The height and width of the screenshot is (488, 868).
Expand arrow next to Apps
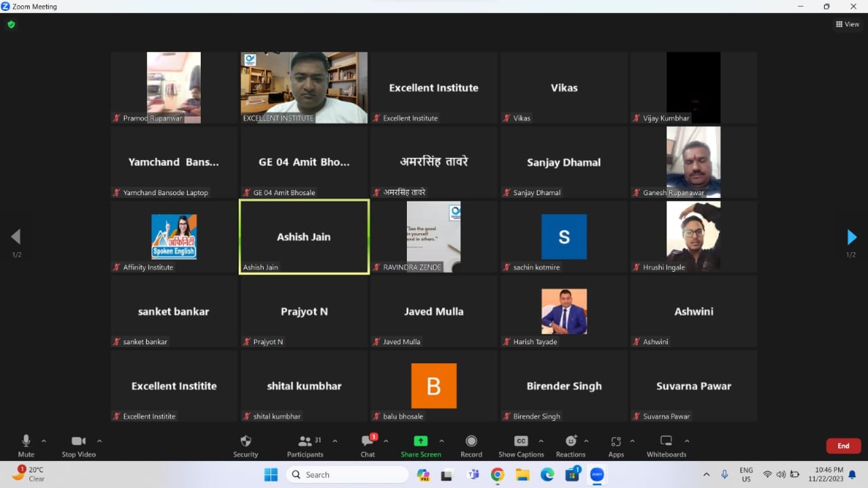pyautogui.click(x=632, y=441)
